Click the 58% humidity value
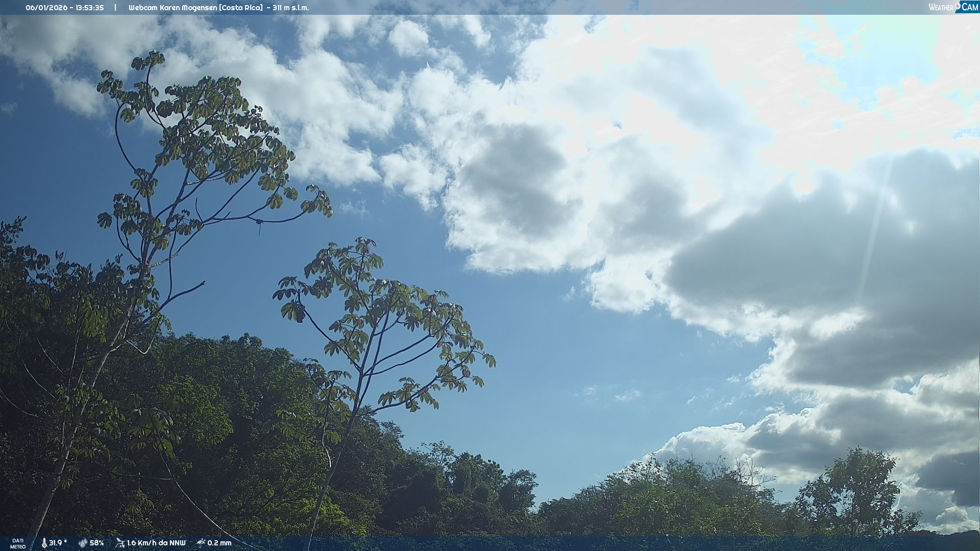The image size is (980, 551). click(96, 543)
